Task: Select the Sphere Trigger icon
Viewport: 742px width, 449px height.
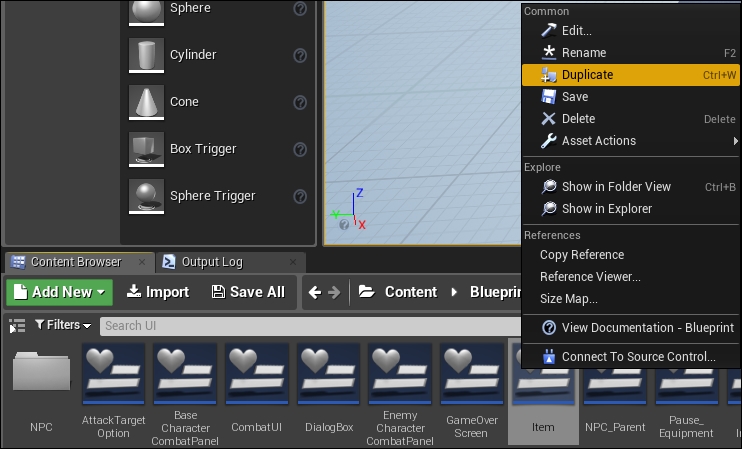Action: coord(146,196)
